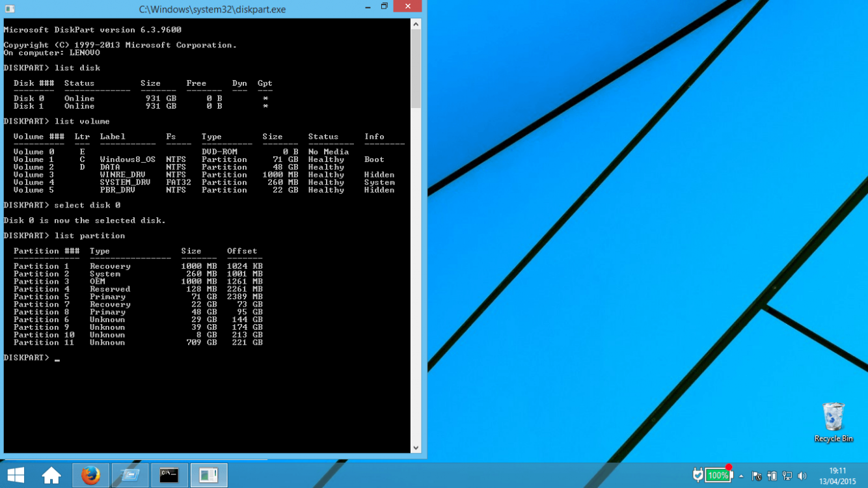The height and width of the screenshot is (488, 868).
Task: Click the 'list disk' command text
Action: click(77, 68)
